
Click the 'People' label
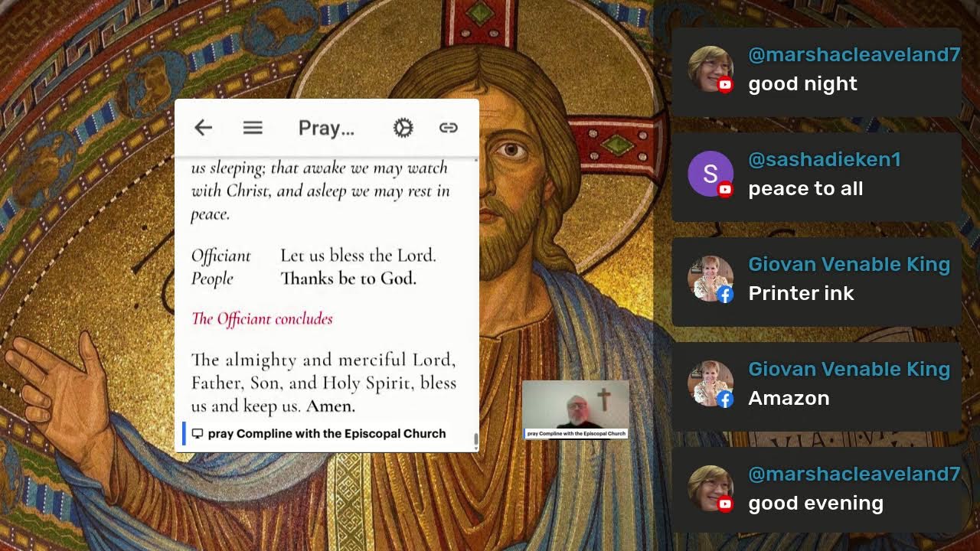212,279
